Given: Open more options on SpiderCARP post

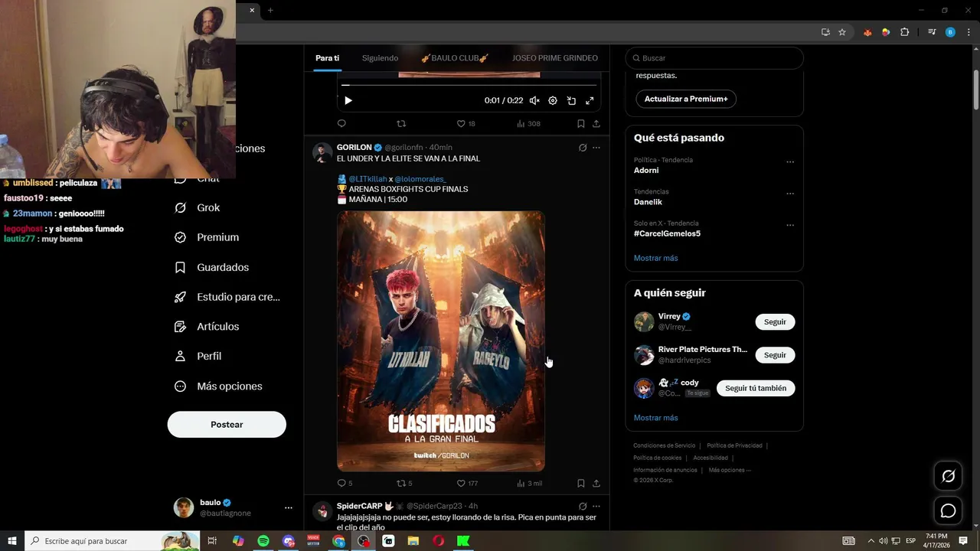Looking at the screenshot, I should pos(596,506).
